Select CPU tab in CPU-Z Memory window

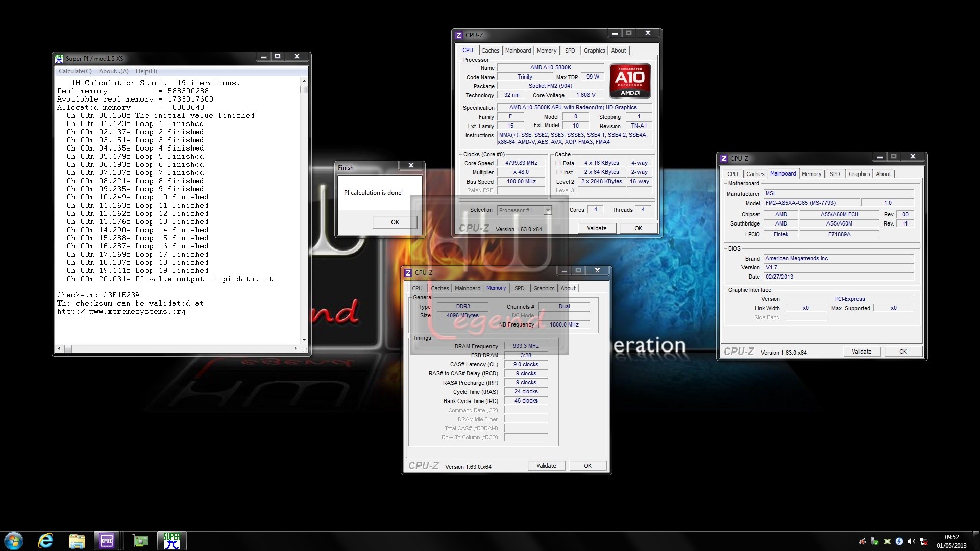pyautogui.click(x=418, y=288)
